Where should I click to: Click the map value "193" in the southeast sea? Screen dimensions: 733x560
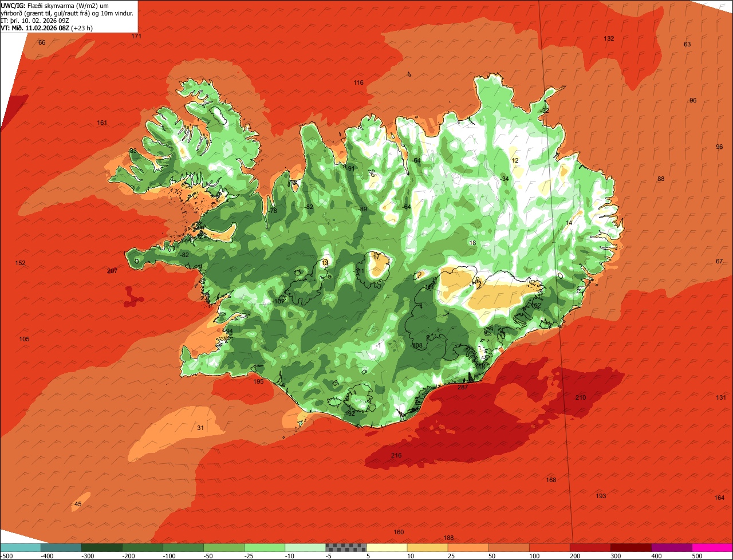coord(601,496)
